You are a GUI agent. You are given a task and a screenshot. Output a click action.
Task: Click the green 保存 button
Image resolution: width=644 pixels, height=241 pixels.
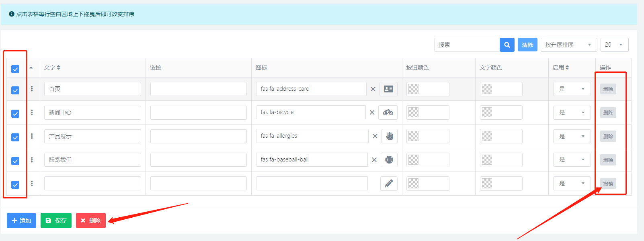coord(56,221)
